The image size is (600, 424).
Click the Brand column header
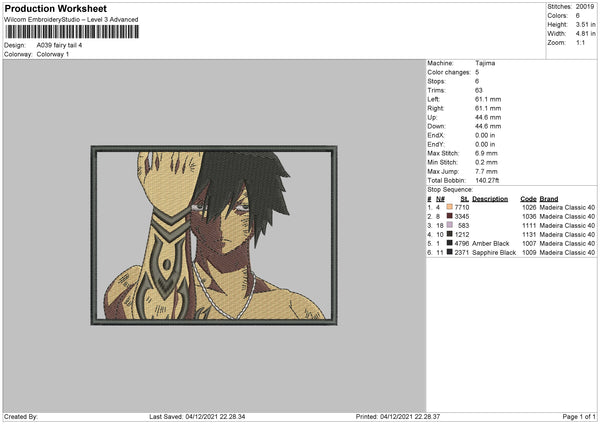549,199
